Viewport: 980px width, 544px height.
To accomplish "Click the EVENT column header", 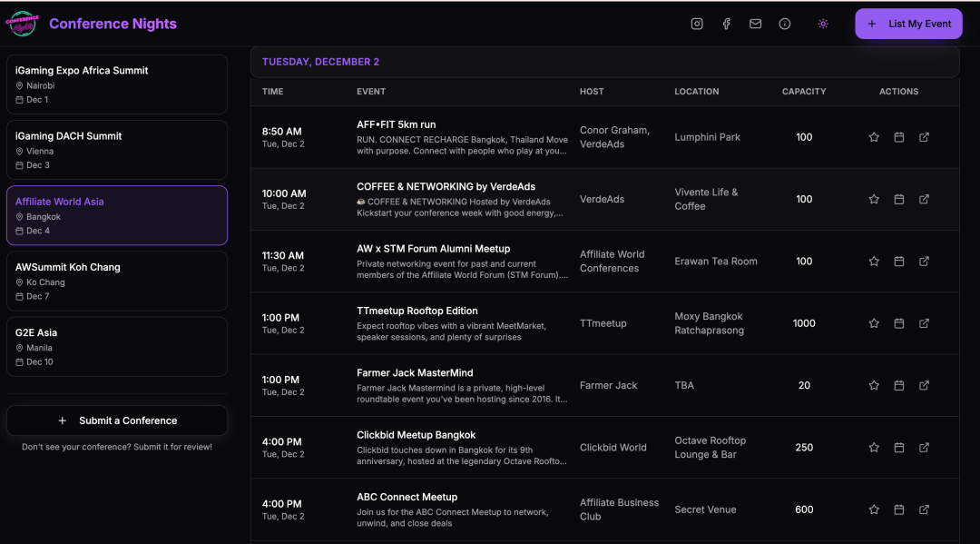I will pyautogui.click(x=371, y=92).
